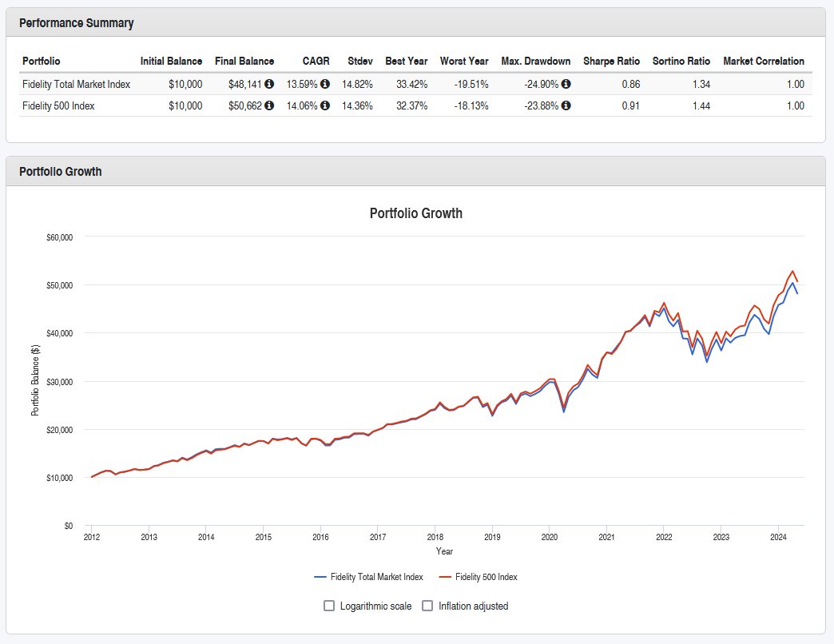Open info icon next to 14.06% CAGR

[325, 105]
